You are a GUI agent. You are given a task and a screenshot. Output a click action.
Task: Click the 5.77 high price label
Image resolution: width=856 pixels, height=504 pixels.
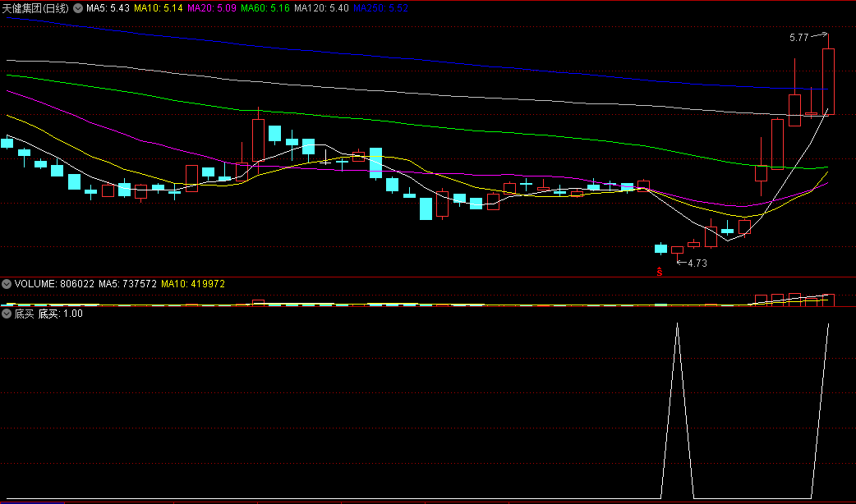click(x=798, y=38)
